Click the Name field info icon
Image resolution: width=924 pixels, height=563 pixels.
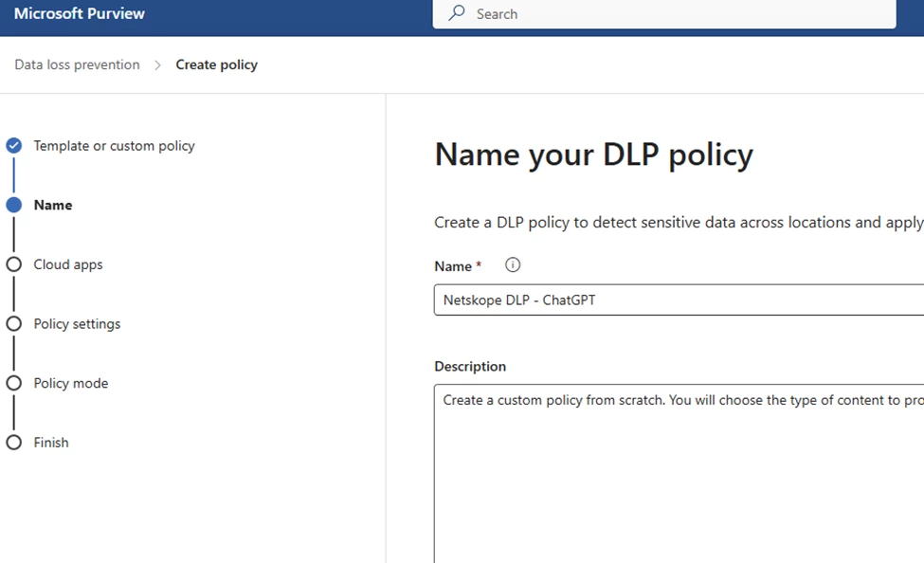pyautogui.click(x=513, y=265)
